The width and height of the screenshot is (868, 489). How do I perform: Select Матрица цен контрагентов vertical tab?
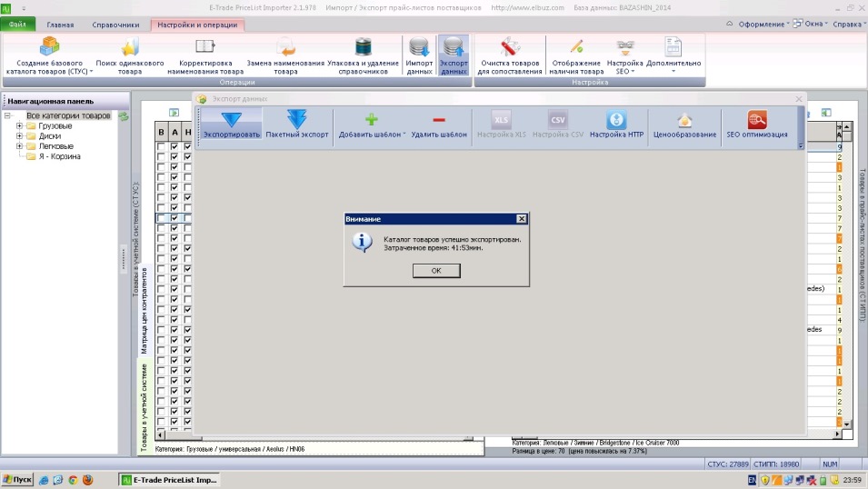tap(144, 311)
